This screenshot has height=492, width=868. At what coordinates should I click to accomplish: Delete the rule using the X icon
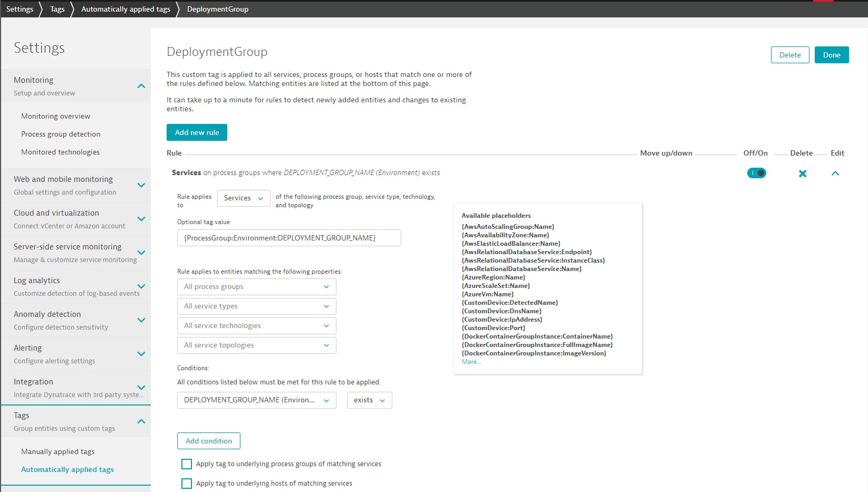pos(802,173)
